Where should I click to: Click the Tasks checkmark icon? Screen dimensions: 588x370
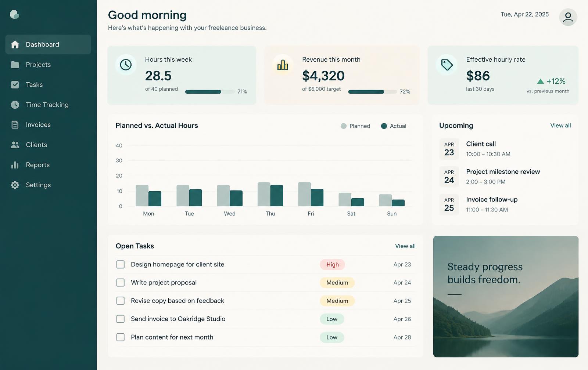pyautogui.click(x=15, y=85)
